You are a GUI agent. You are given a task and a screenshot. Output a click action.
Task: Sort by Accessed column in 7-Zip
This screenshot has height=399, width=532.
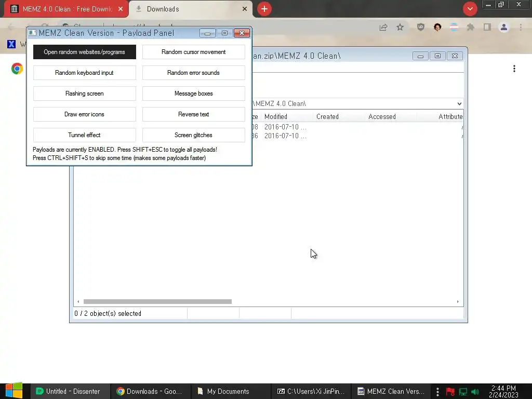click(391, 117)
